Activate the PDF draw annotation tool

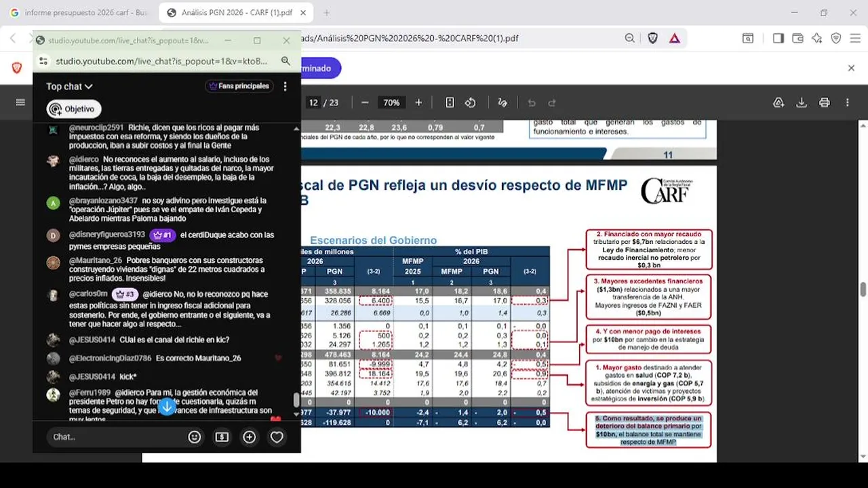pos(502,102)
